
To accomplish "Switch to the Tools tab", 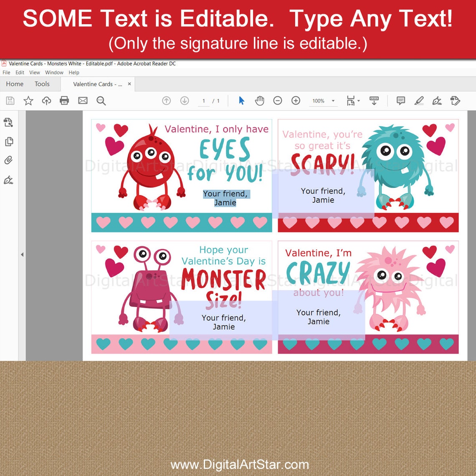I will point(42,84).
